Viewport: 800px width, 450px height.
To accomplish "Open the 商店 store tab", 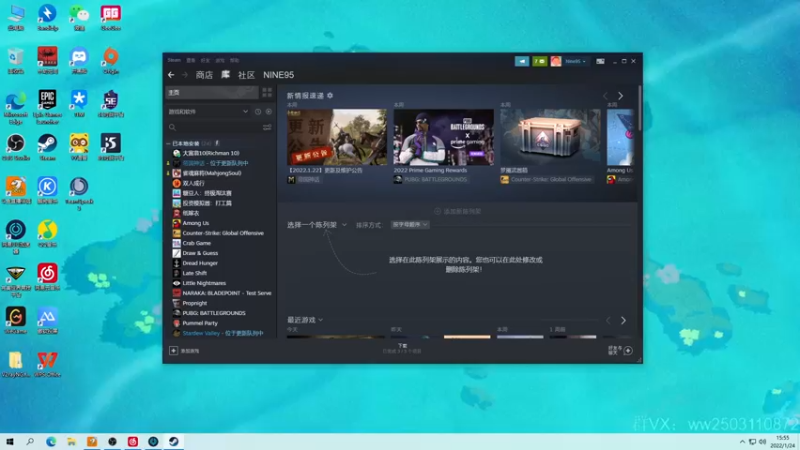I will (x=204, y=75).
